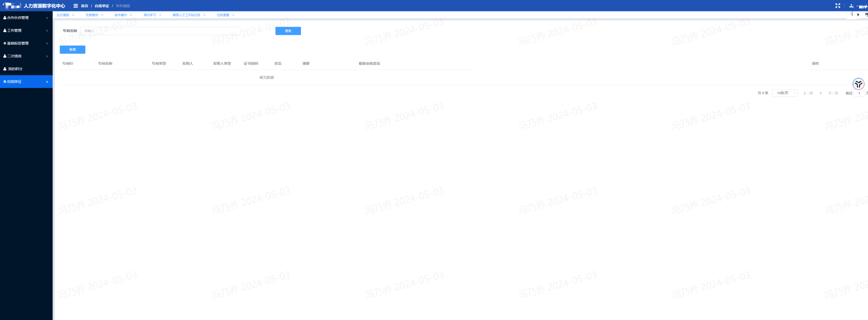Go to 首页 via breadcrumb
Viewport: 868px width, 320px height.
point(85,6)
